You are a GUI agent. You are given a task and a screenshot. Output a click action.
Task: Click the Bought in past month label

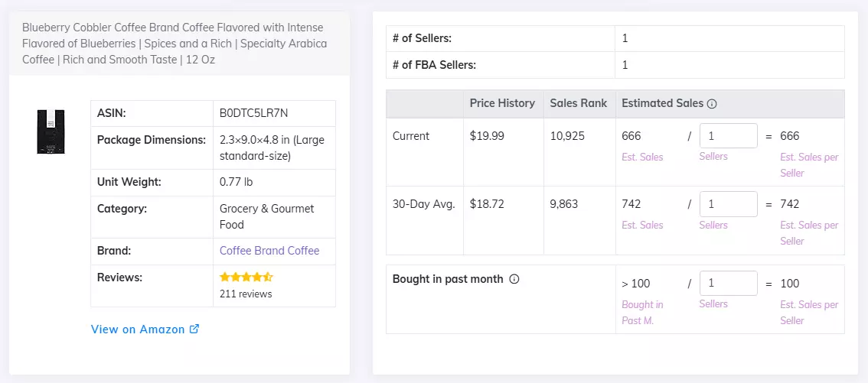click(x=448, y=279)
